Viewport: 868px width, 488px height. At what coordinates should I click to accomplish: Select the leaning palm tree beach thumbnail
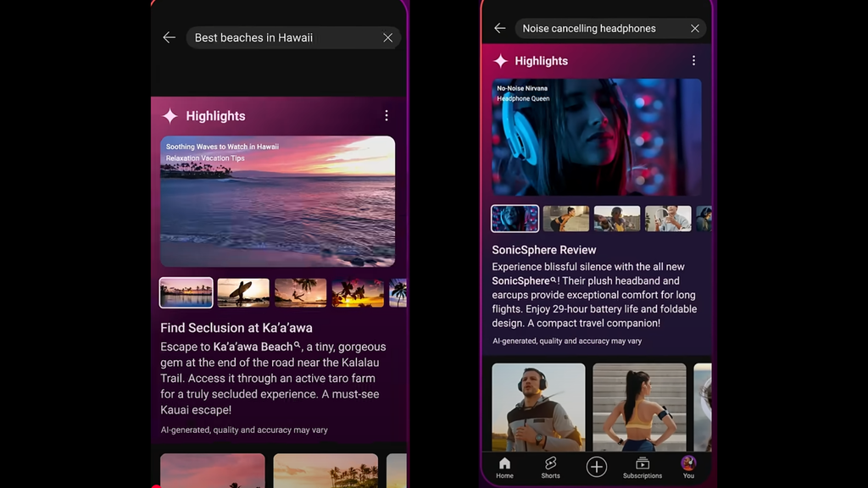point(301,292)
